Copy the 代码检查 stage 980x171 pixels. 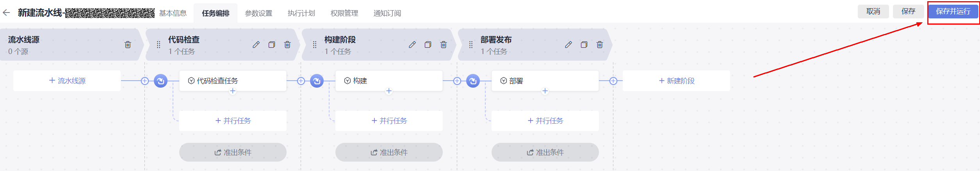(272, 45)
